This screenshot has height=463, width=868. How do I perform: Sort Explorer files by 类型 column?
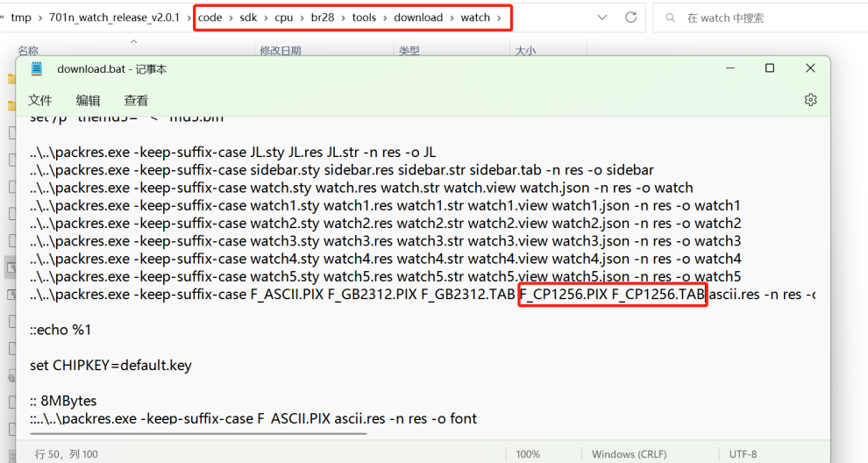tap(409, 50)
